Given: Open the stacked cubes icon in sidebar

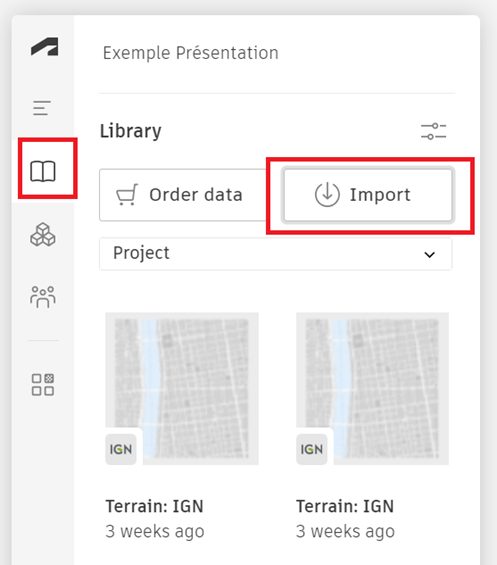Looking at the screenshot, I should tap(43, 235).
